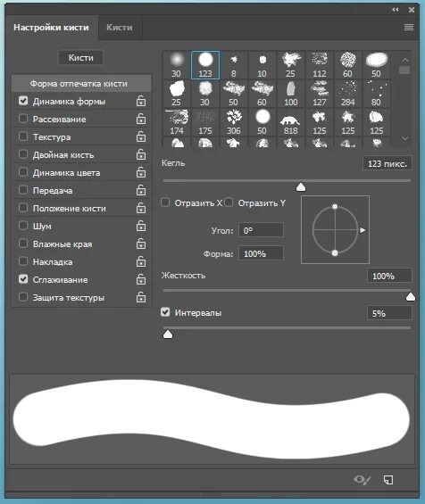The width and height of the screenshot is (425, 504).
Task: Toggle the lock icon beside Текстура
Action: click(140, 136)
